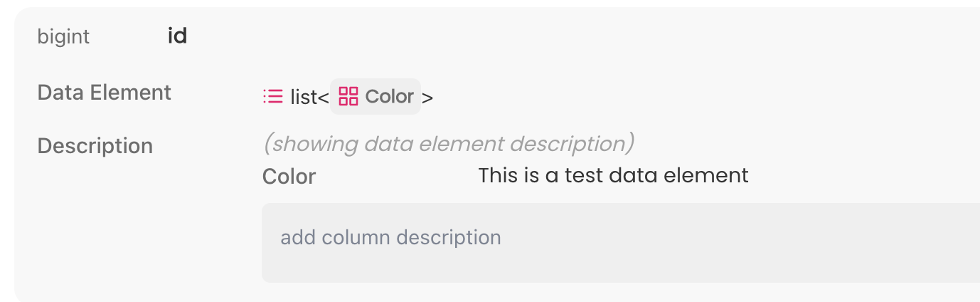Image resolution: width=980 pixels, height=302 pixels.
Task: Click the full list<Color> type expression
Action: click(x=348, y=96)
